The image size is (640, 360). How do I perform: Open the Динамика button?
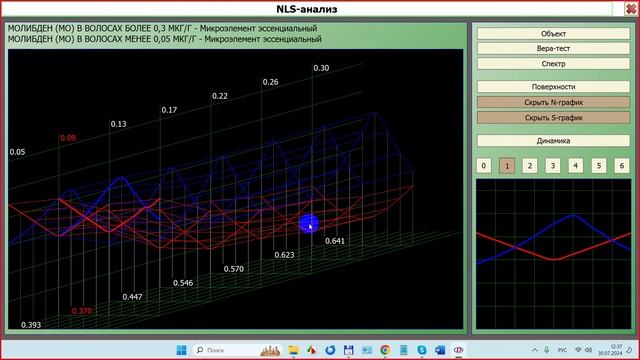coord(553,140)
